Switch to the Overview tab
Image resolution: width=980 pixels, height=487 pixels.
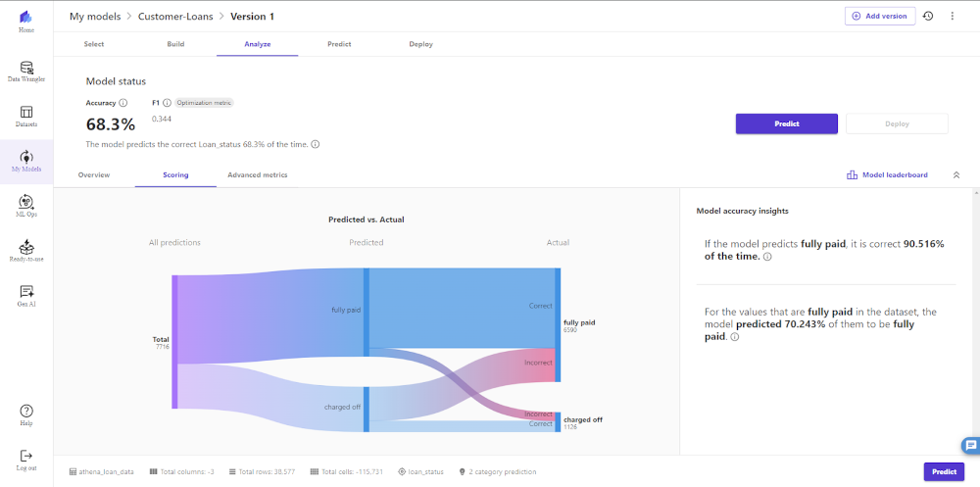pyautogui.click(x=94, y=175)
